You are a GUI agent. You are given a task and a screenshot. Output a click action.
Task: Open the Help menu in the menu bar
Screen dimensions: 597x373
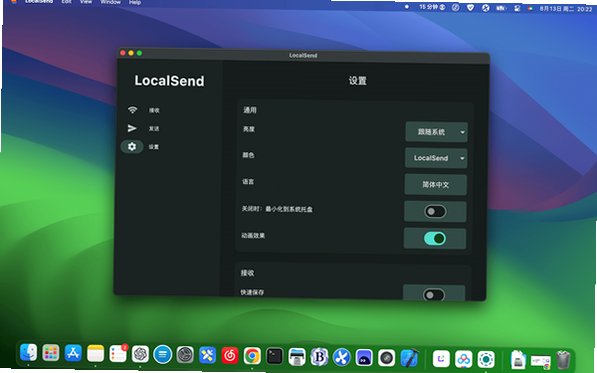tap(135, 2)
